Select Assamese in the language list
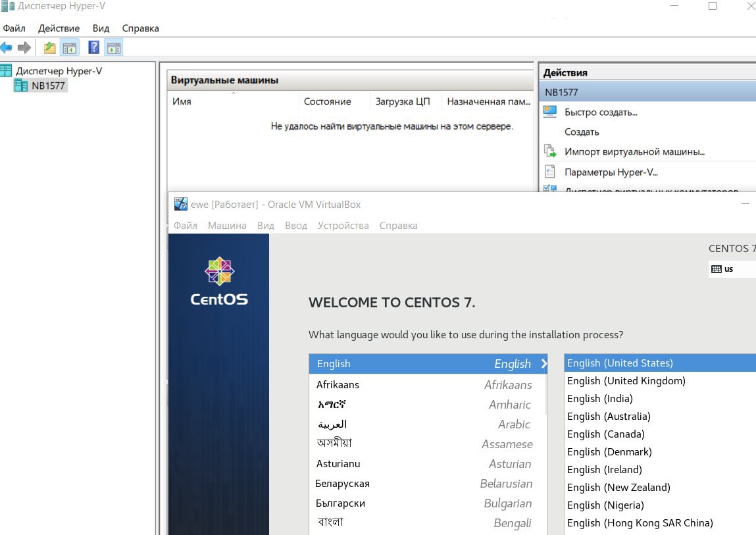 427,444
